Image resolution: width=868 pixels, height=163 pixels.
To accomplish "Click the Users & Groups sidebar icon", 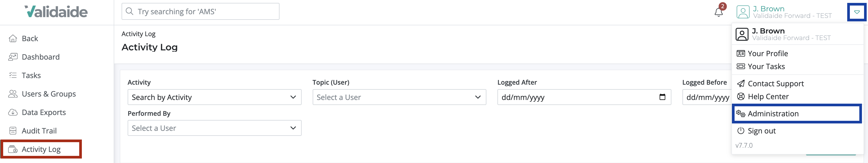I will coord(13,94).
